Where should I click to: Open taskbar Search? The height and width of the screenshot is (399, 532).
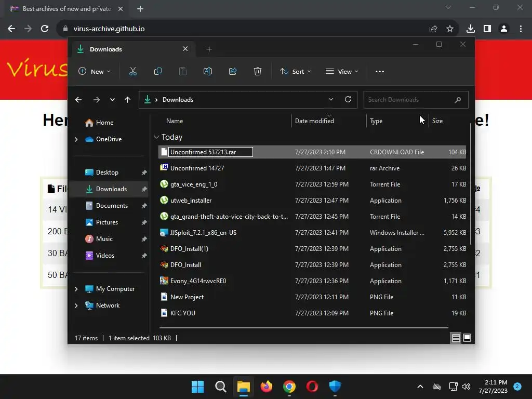220,387
